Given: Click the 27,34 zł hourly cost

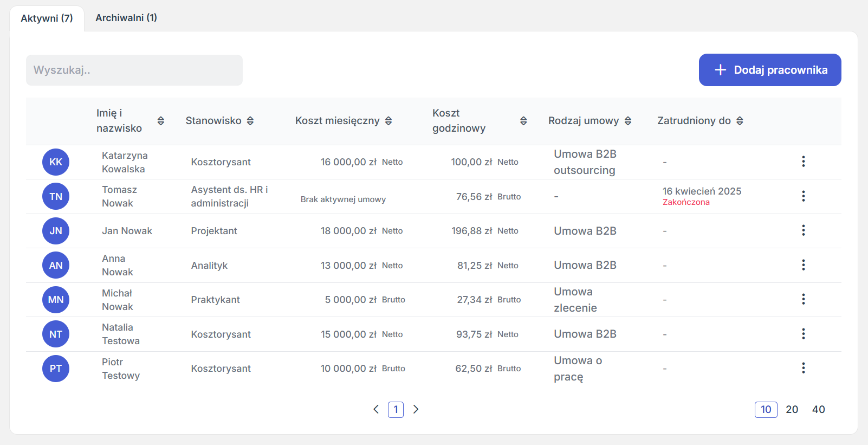Looking at the screenshot, I should click(x=475, y=300).
